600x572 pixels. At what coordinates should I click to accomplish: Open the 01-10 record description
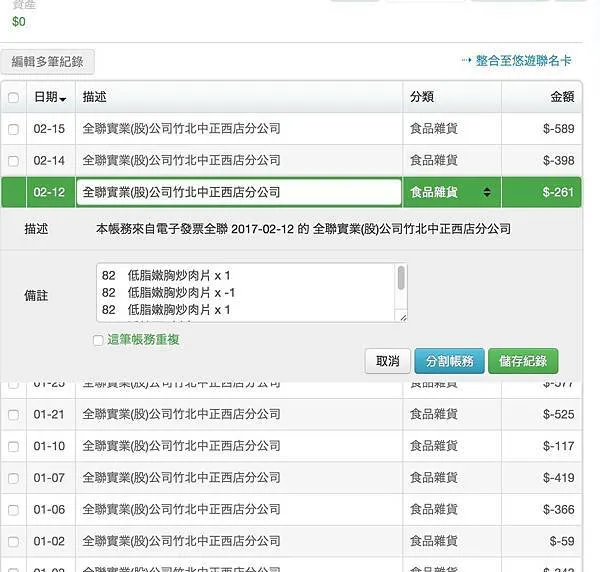tap(181, 446)
